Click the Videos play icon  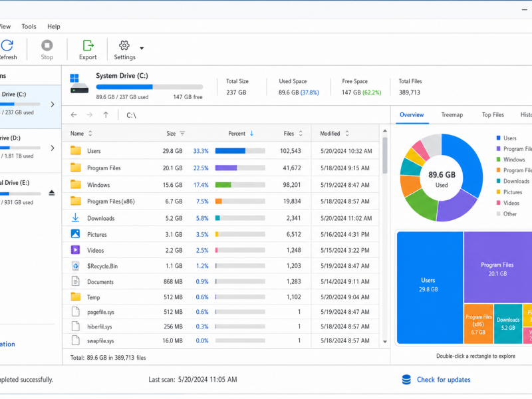[x=75, y=250]
